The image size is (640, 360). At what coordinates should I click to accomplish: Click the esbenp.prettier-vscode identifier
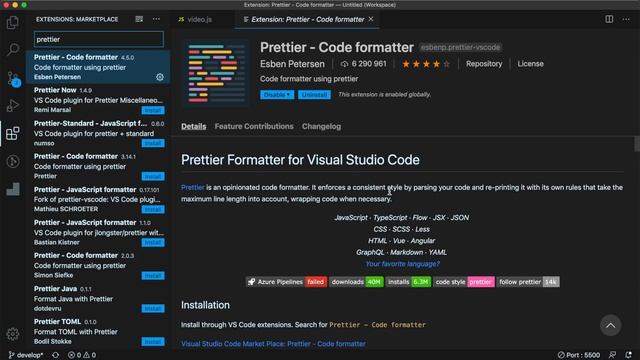point(460,47)
